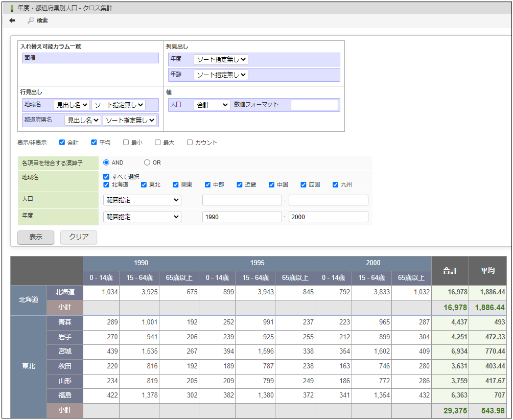Open the 年度 sort dropdown
The width and height of the screenshot is (513, 420).
coord(221,60)
